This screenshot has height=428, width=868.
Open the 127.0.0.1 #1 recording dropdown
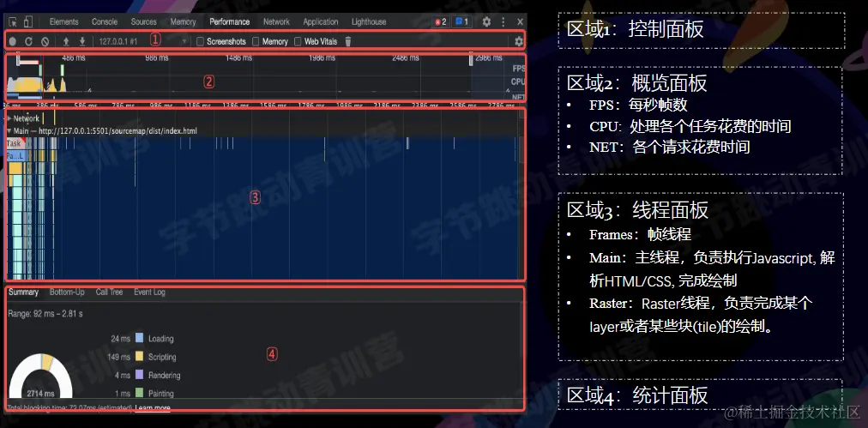click(143, 41)
